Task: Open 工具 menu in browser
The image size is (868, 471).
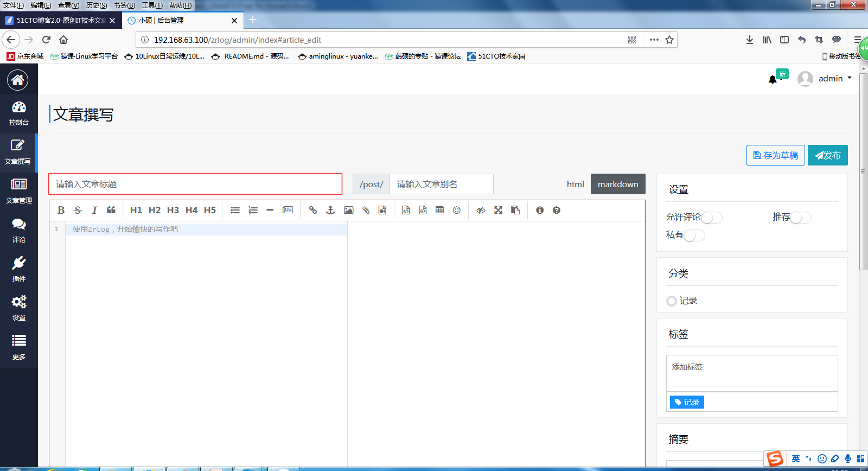Action: 152,5
